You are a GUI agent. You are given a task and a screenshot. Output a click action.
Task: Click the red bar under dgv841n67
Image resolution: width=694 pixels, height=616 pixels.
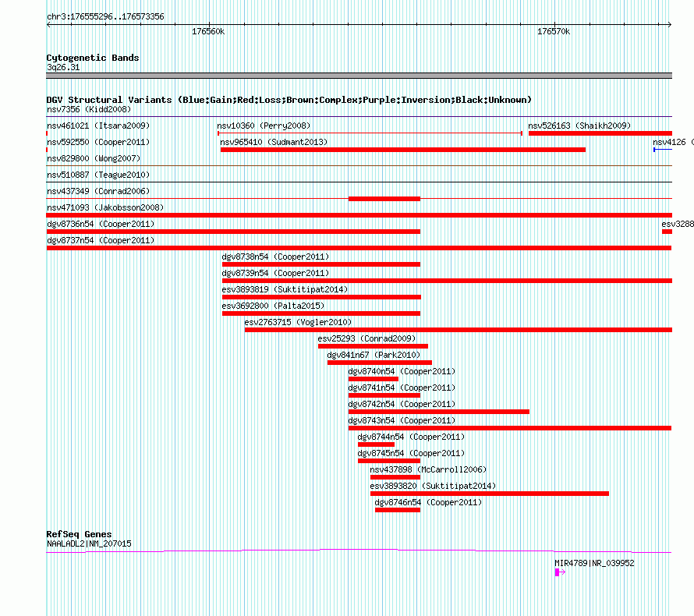point(380,363)
